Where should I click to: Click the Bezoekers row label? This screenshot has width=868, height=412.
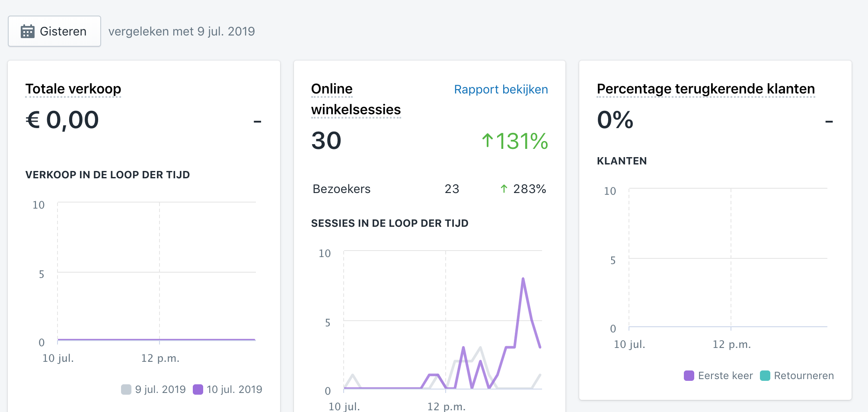[341, 189]
